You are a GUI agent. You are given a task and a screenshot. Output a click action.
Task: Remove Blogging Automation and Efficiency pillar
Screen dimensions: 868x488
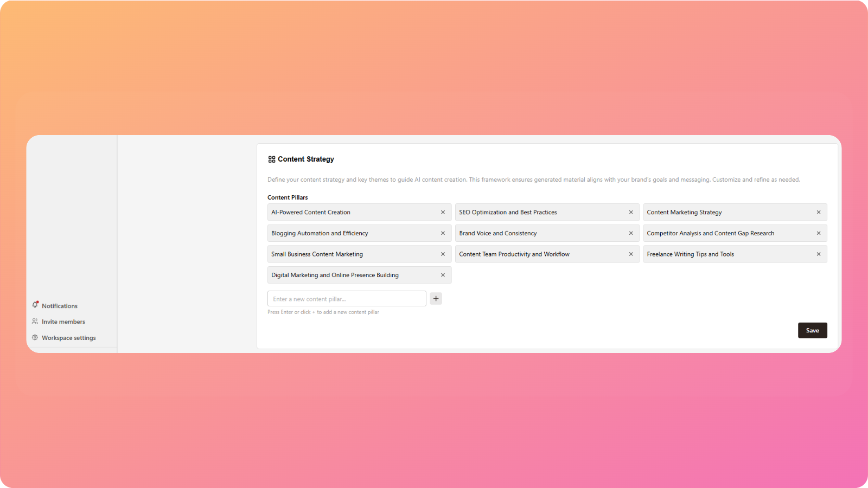tap(443, 233)
